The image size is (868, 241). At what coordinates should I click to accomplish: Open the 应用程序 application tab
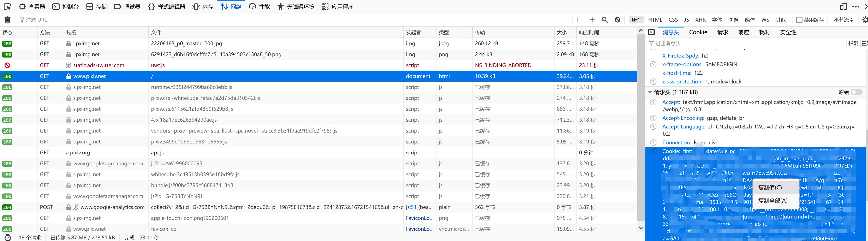(x=338, y=7)
